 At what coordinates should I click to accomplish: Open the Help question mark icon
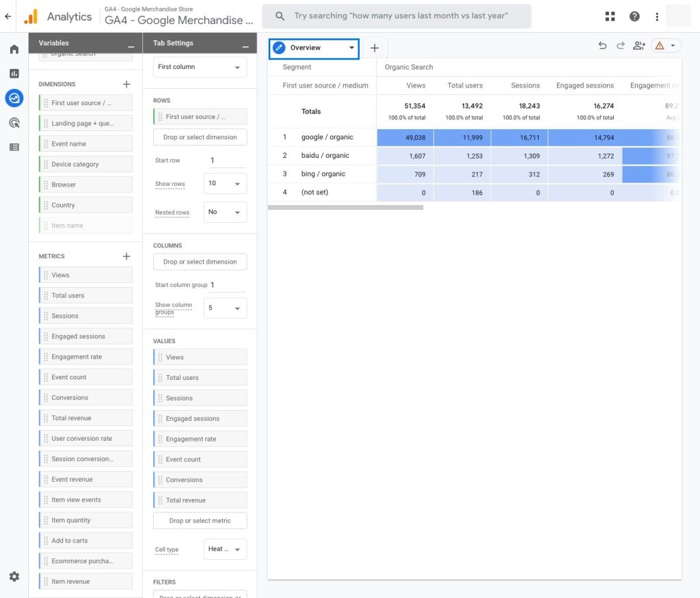pos(634,16)
